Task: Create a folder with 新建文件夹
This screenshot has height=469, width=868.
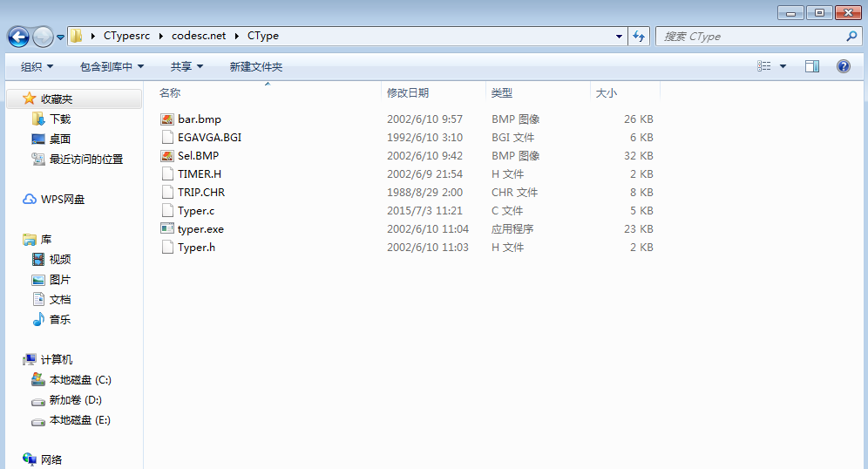Action: [x=255, y=67]
